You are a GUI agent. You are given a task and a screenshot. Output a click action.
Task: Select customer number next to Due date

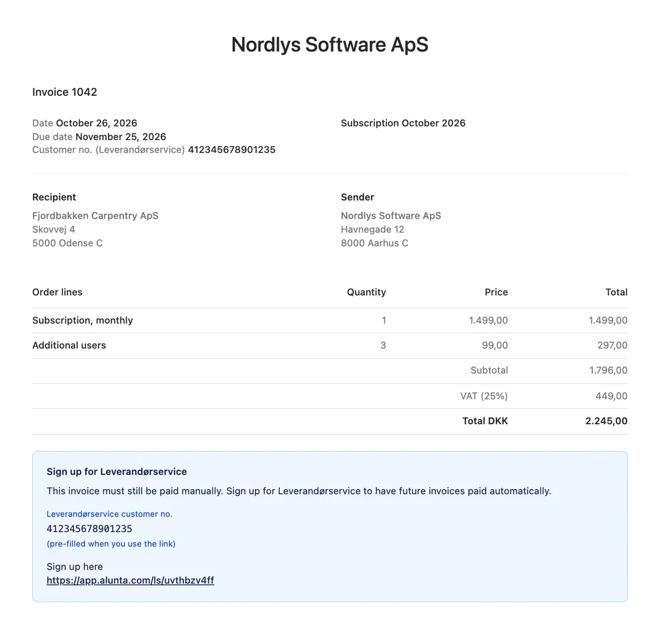point(231,150)
